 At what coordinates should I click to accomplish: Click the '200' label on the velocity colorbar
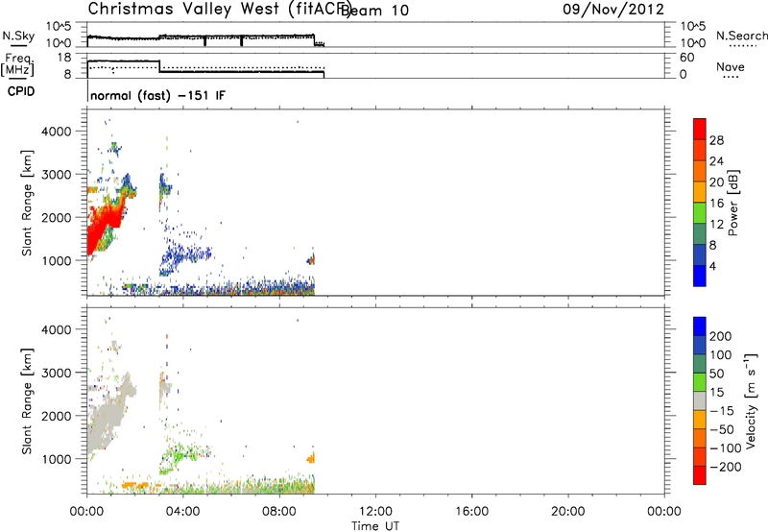(721, 336)
